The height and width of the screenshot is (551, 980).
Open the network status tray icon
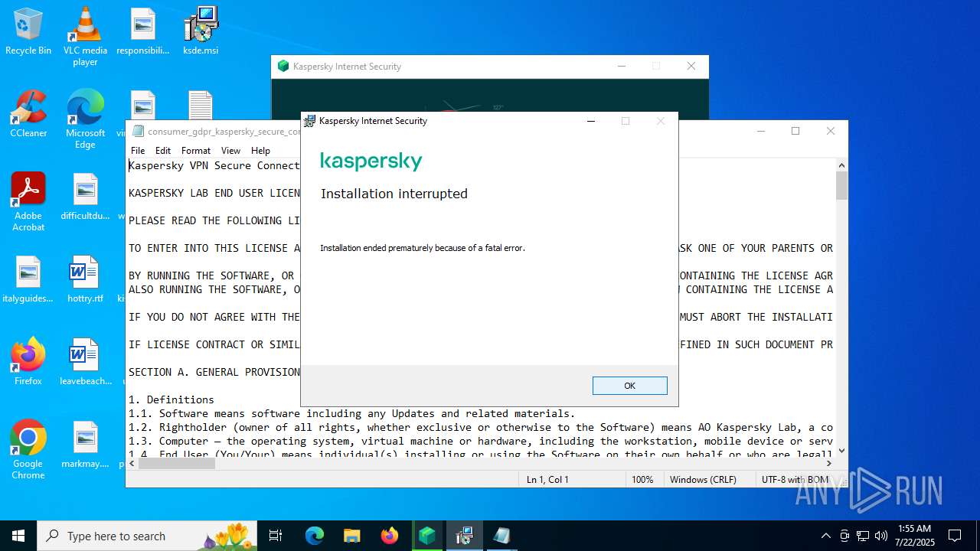(x=863, y=536)
